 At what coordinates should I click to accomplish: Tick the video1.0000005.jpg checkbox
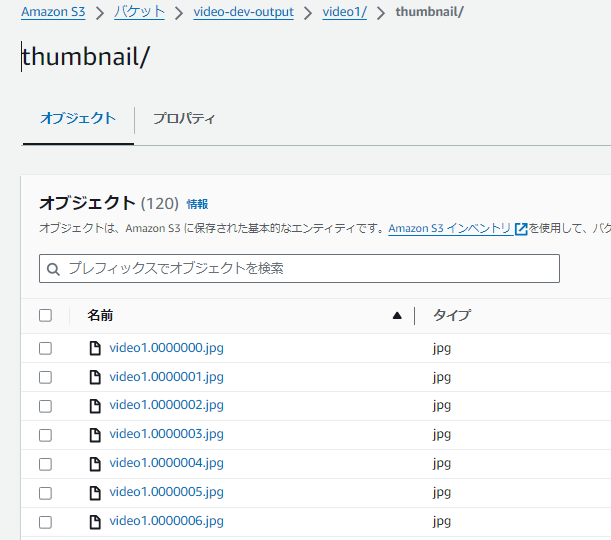click(x=45, y=493)
